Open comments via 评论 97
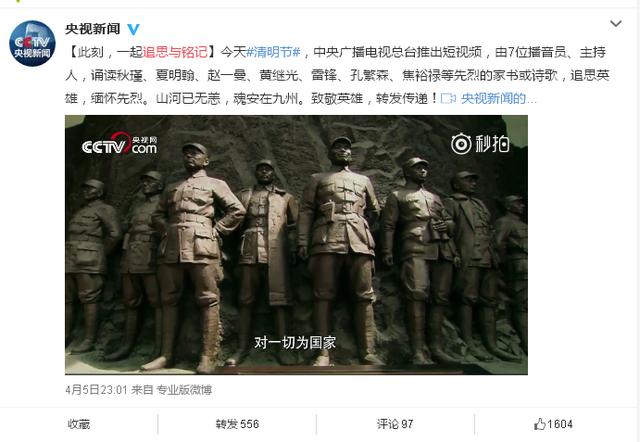The height and width of the screenshot is (442, 640). click(395, 424)
